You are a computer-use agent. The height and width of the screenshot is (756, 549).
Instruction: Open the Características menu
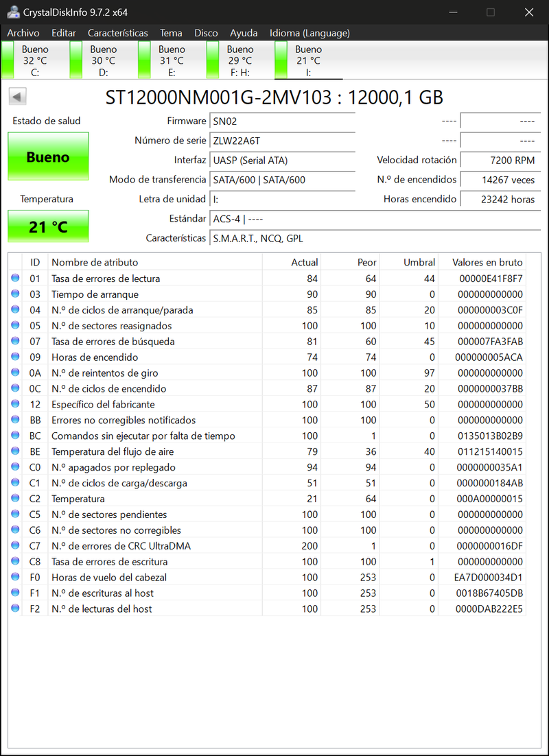point(118,33)
